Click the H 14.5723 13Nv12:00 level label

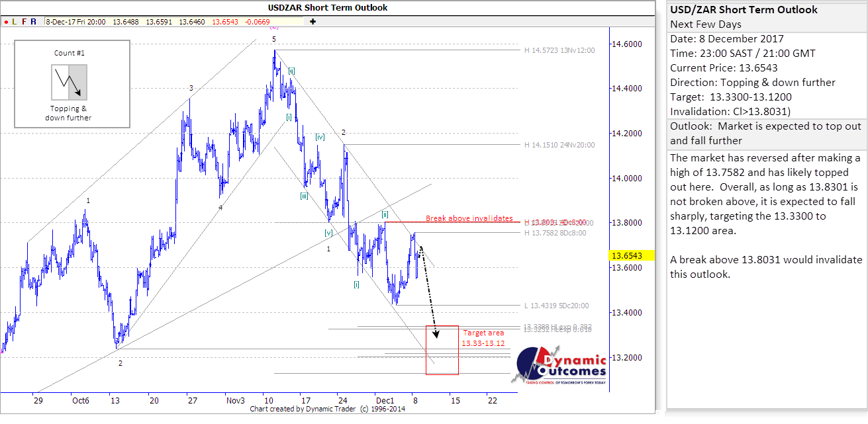tap(559, 50)
